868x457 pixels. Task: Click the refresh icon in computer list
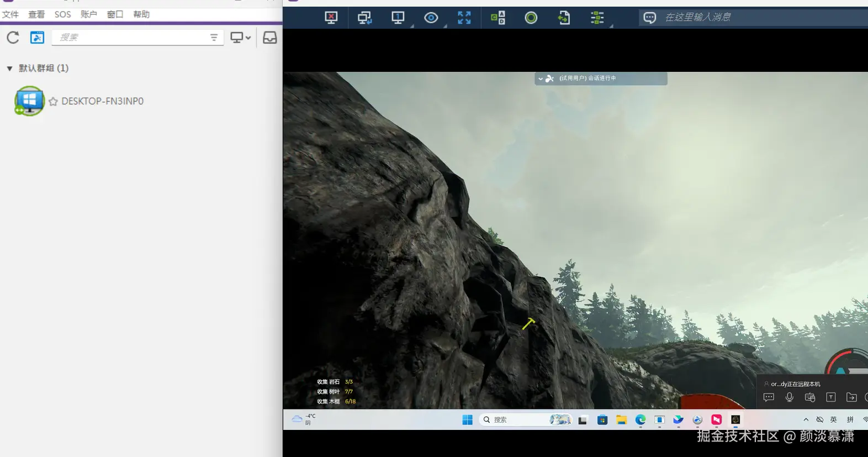pos(13,38)
